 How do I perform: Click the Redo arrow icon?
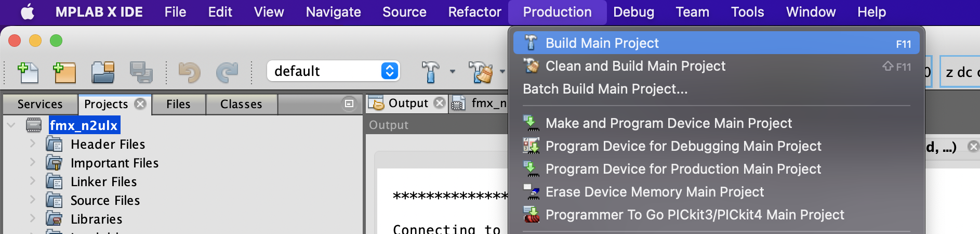pyautogui.click(x=227, y=72)
